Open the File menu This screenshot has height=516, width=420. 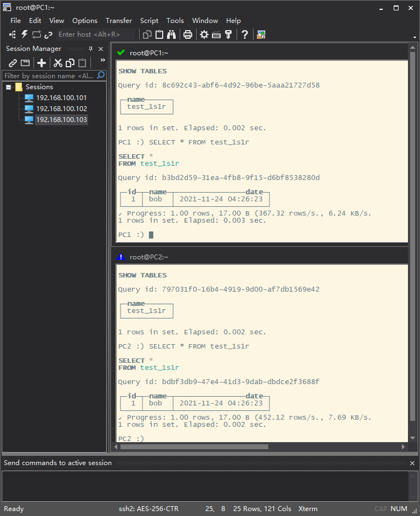(x=15, y=20)
